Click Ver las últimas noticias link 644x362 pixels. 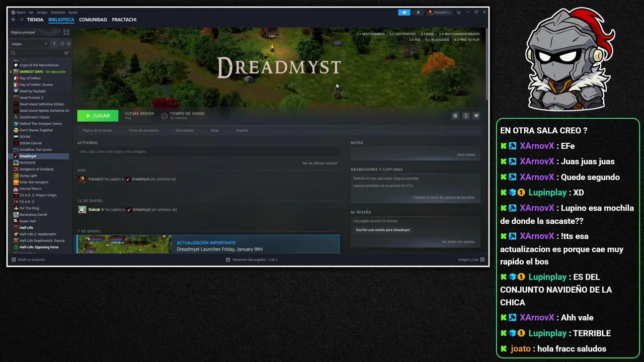(319, 163)
